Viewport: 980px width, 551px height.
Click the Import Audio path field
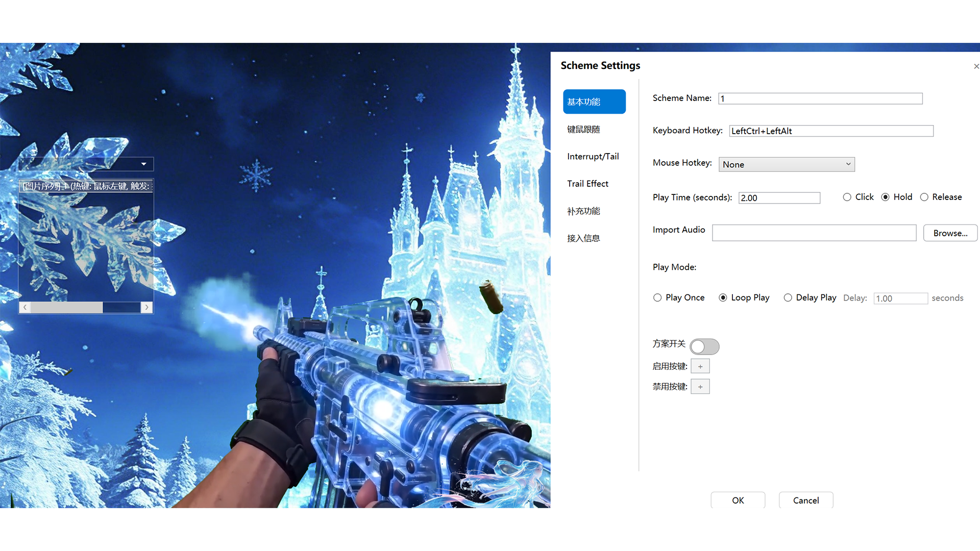814,233
